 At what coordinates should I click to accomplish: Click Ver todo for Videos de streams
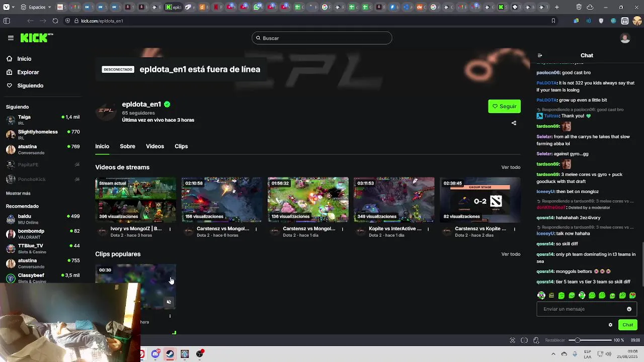coord(511,167)
